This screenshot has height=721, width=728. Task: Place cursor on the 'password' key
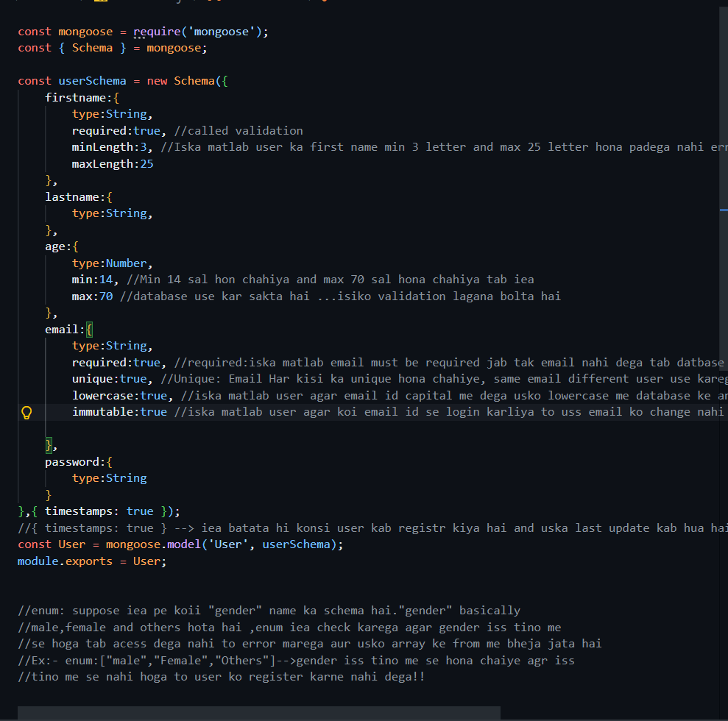click(72, 462)
